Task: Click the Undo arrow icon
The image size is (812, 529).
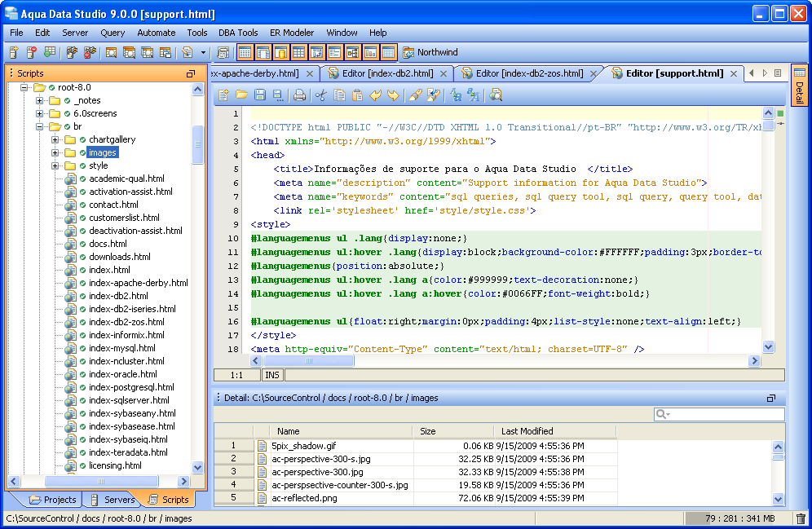Action: 376,95
